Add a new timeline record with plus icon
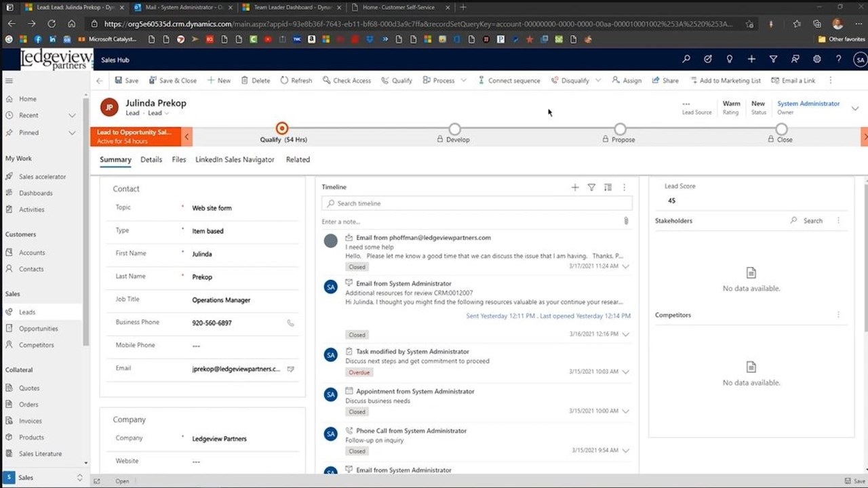Image resolution: width=868 pixels, height=488 pixels. click(575, 187)
